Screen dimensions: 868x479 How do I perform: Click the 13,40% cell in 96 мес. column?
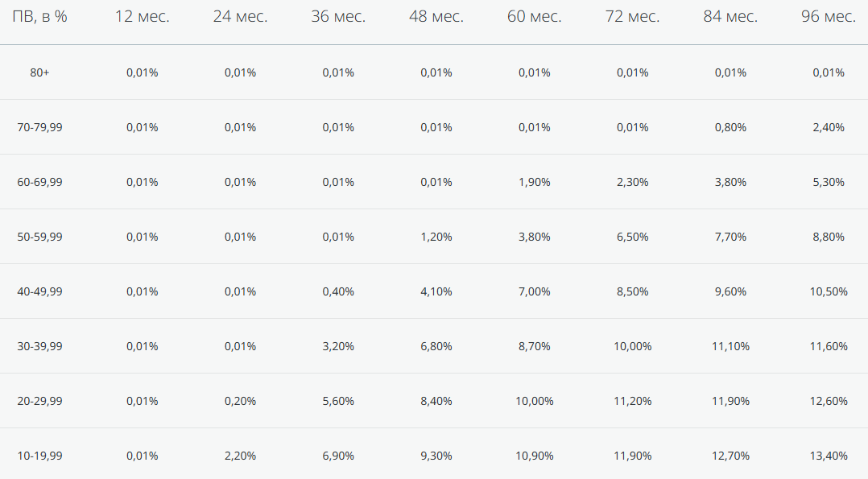829,456
